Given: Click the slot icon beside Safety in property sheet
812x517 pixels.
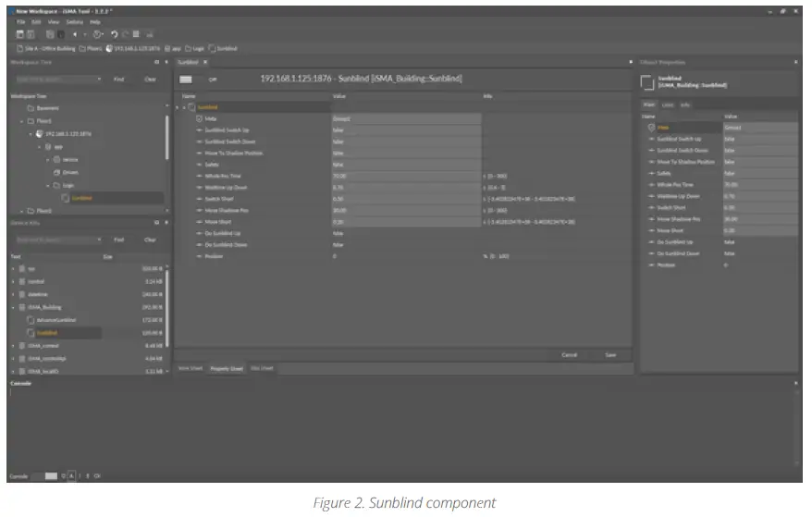Looking at the screenshot, I should coord(200,165).
